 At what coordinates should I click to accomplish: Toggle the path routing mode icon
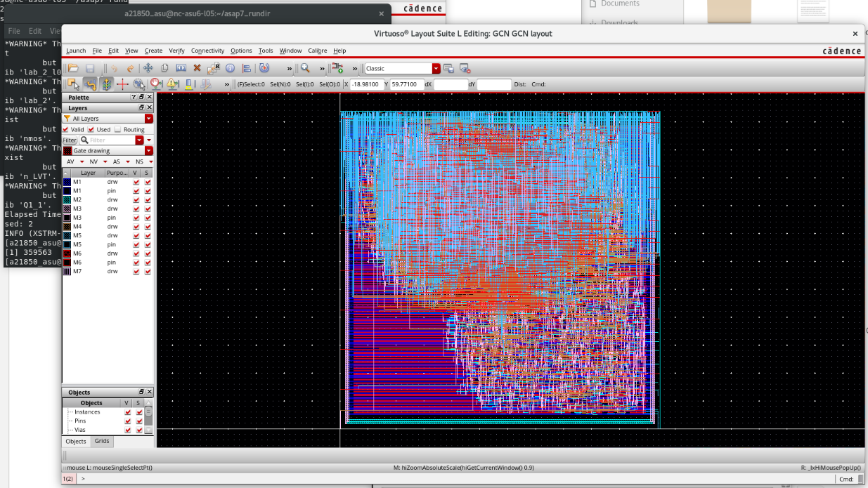(x=90, y=84)
